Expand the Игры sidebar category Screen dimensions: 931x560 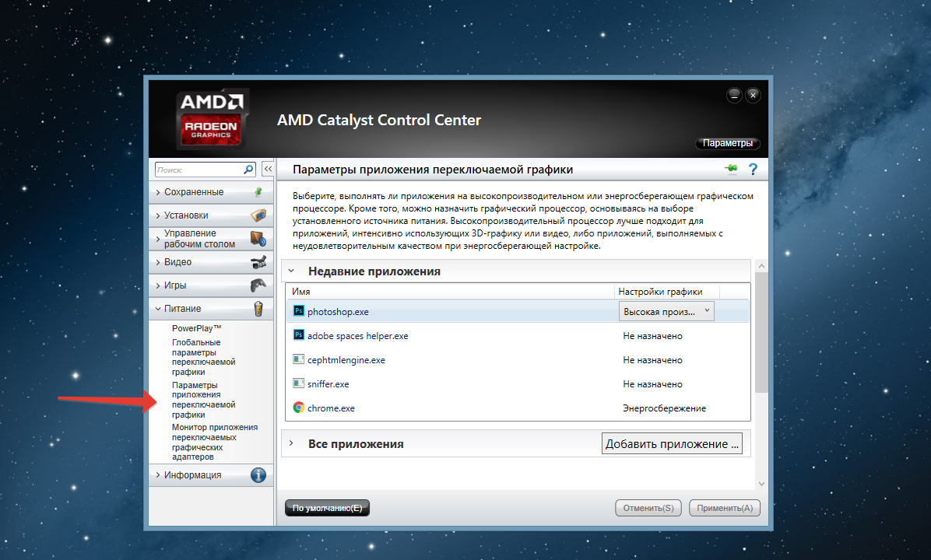[177, 285]
